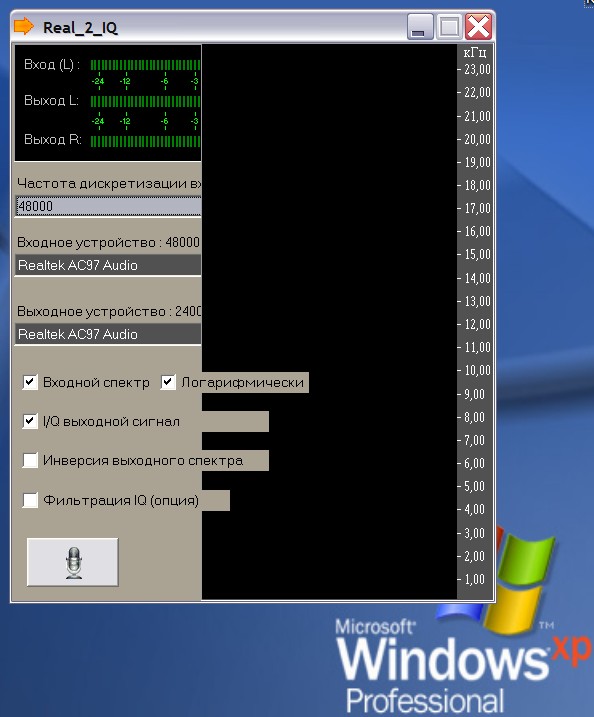Open output device Realtek AC97 Audio dropdown
This screenshot has width=594, height=717.
click(x=108, y=334)
